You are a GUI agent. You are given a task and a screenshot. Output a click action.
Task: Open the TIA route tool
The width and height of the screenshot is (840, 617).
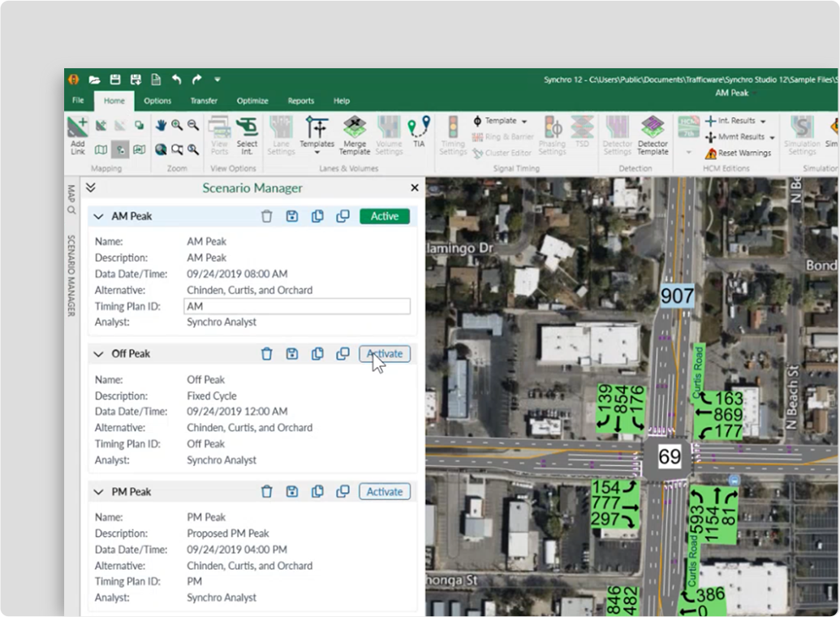tap(419, 132)
